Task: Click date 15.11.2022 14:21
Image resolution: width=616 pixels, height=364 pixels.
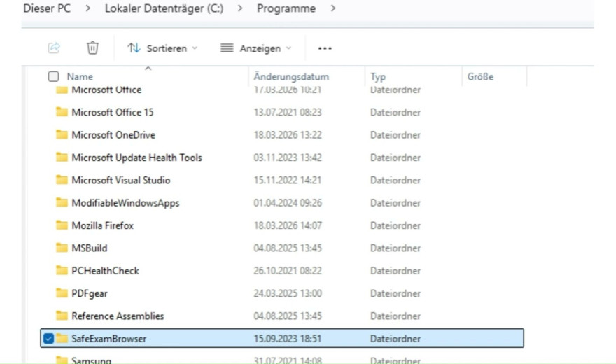Action: (x=288, y=180)
